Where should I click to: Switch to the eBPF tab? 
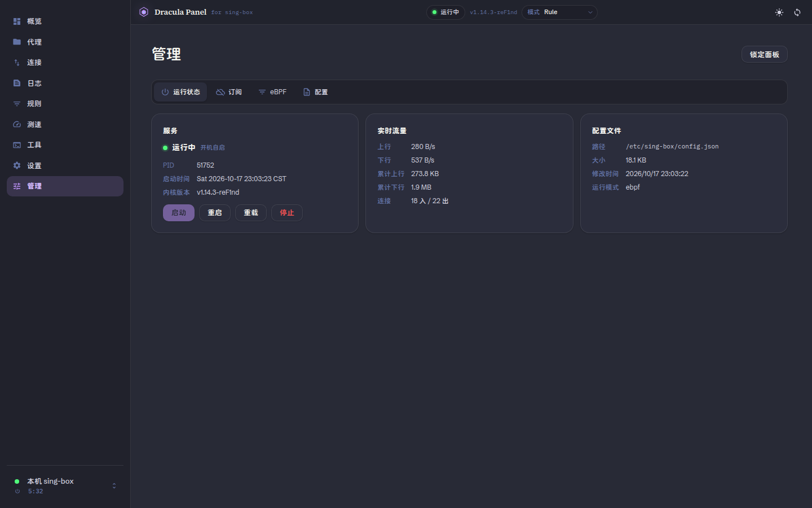tap(272, 92)
